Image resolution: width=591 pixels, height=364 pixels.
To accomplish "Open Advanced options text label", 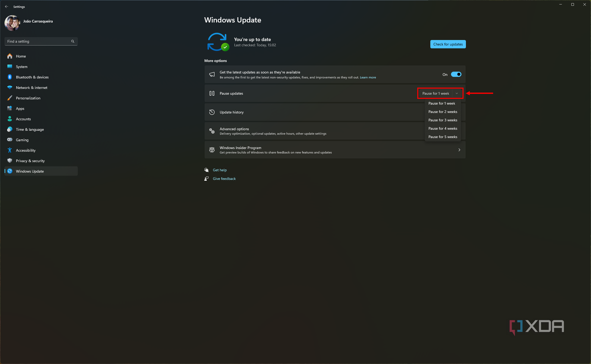I will [234, 129].
